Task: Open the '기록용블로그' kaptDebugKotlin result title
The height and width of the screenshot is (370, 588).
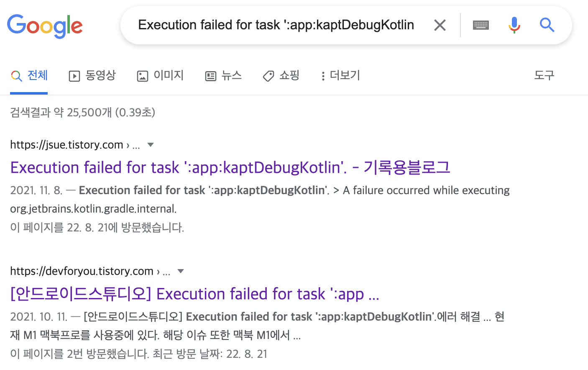Action: [230, 167]
